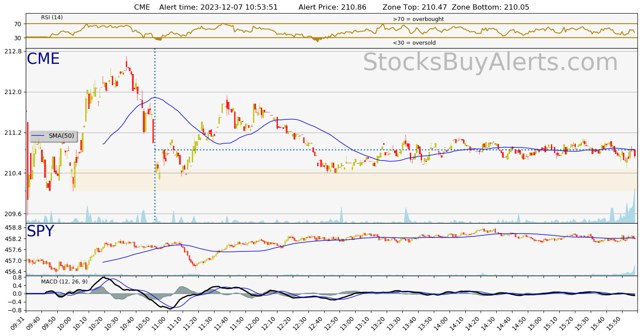Click the 211.2 price axis label

point(14,133)
